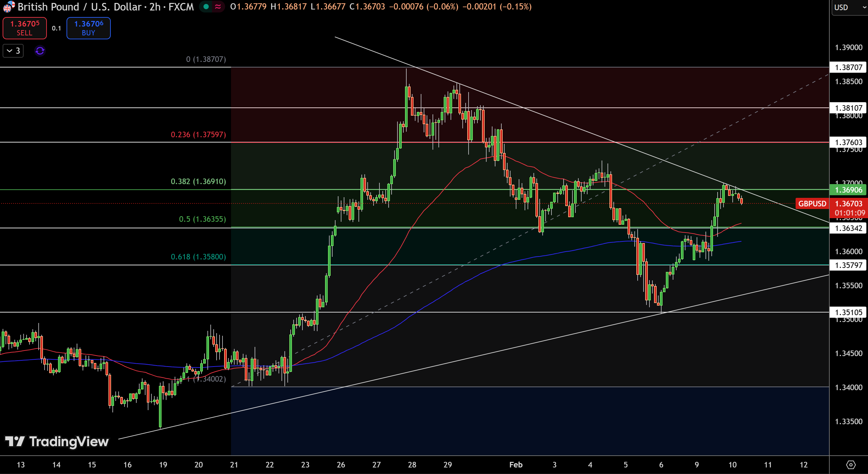Click the O1.36779 open value in header
868x474 pixels.
pos(249,7)
